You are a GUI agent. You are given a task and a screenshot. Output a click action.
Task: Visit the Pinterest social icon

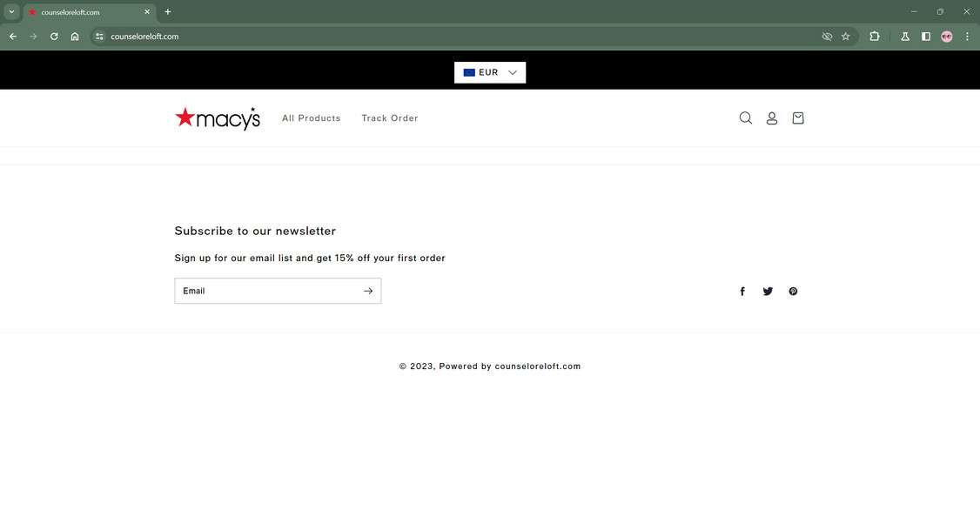(793, 291)
